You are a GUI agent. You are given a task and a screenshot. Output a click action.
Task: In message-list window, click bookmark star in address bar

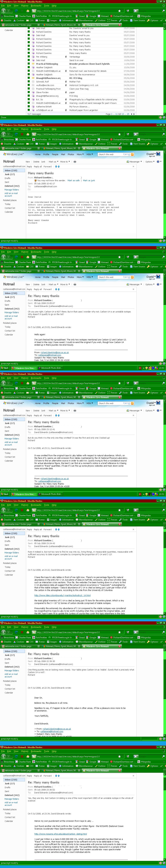119,11
